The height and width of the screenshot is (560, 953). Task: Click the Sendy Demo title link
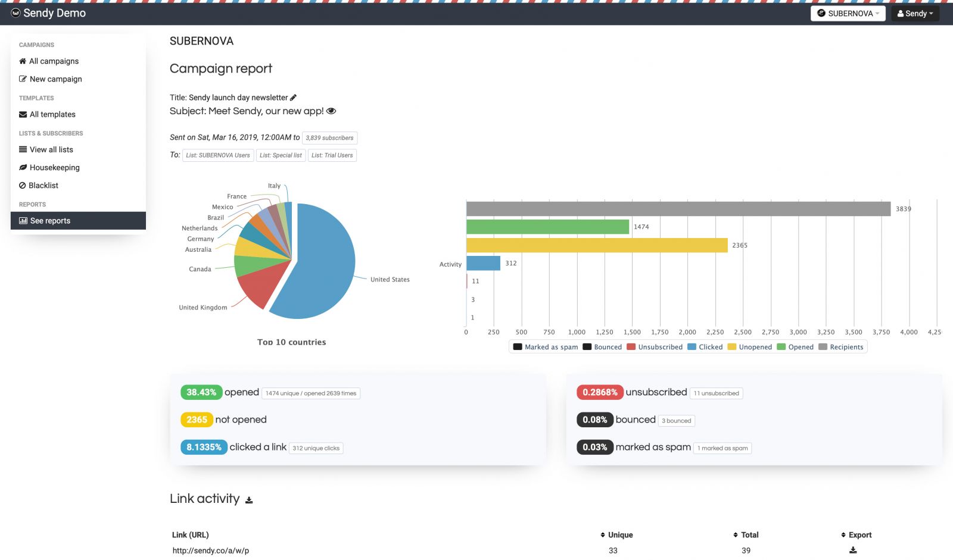point(54,13)
